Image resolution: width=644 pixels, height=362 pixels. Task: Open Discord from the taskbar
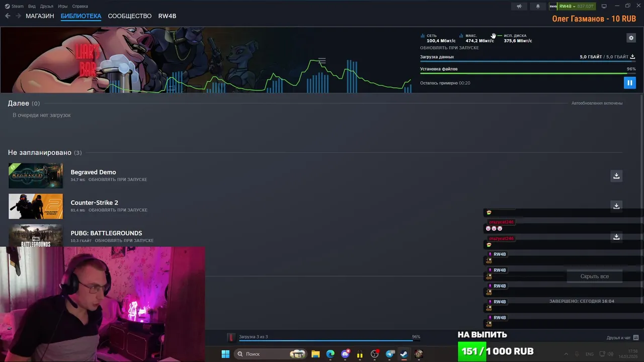pos(345,354)
